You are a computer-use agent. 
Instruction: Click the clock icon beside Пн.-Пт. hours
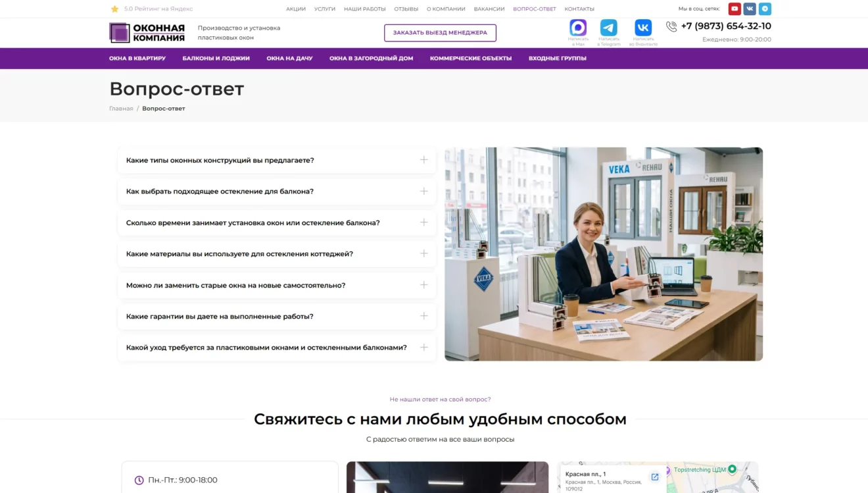click(x=139, y=480)
